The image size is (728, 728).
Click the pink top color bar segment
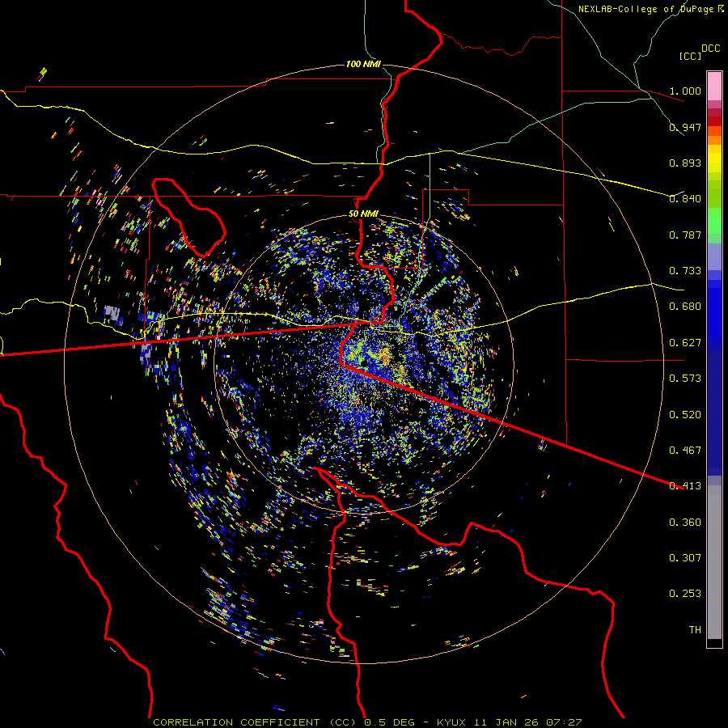coord(714,86)
